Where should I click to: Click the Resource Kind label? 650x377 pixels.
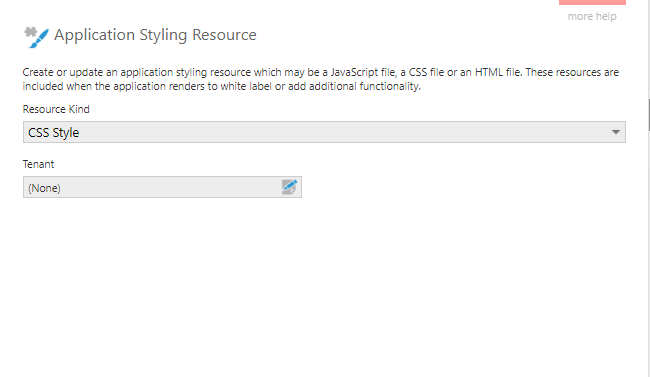[56, 109]
